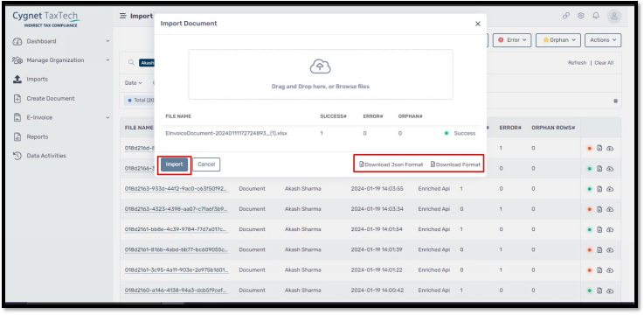Screen dimensions: 644x315
Task: Click the Import button in dialog
Action: (174, 164)
